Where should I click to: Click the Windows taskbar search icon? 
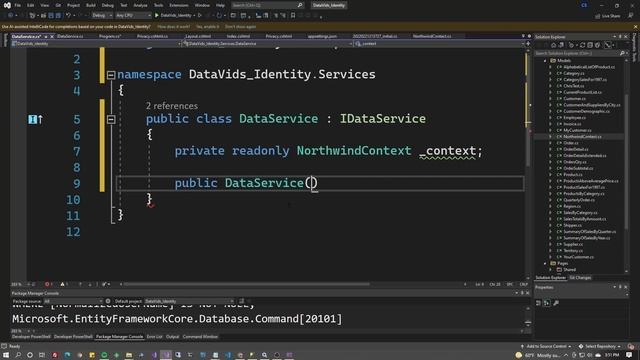coord(18,355)
